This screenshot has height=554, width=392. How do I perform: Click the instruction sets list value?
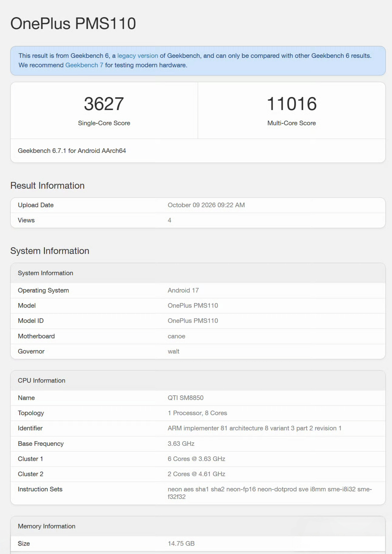(270, 493)
